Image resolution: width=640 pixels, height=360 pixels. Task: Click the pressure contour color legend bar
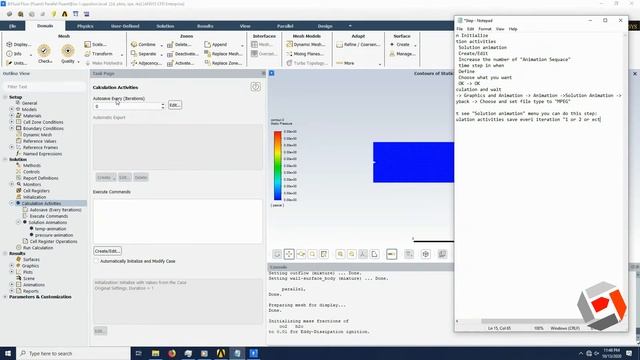tap(278, 165)
